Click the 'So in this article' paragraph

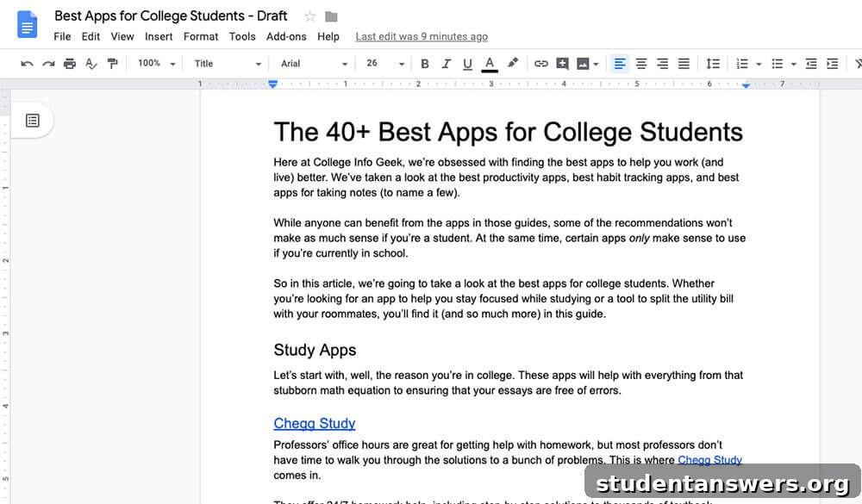(x=503, y=298)
